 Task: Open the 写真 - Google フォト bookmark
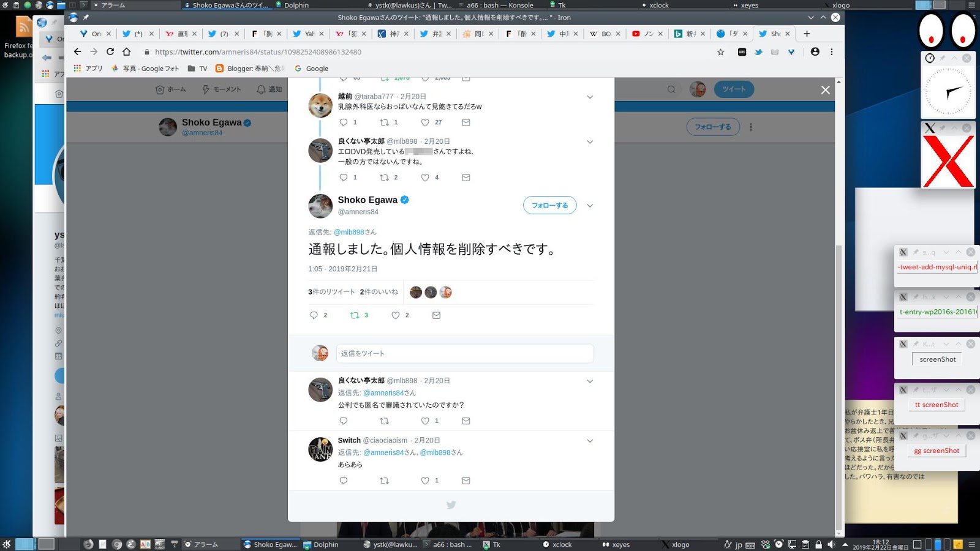(145, 69)
